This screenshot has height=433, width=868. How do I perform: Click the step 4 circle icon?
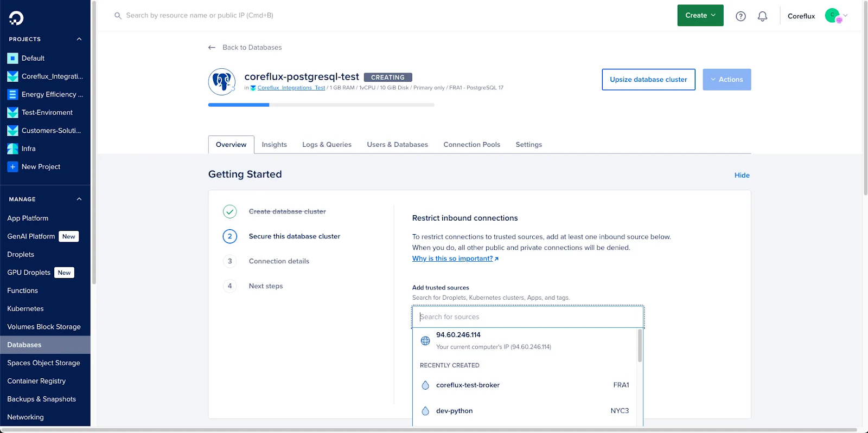tap(230, 286)
